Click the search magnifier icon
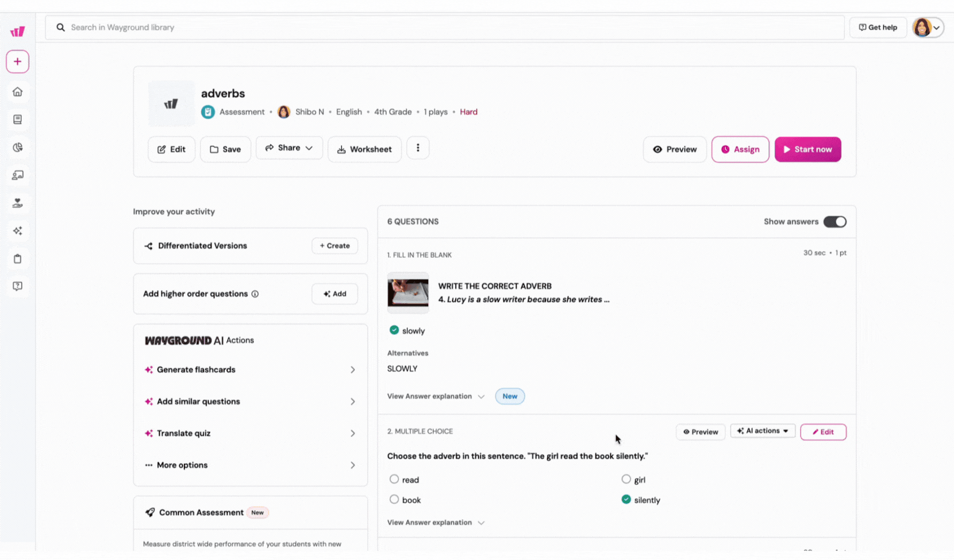The image size is (954, 560). 60,27
